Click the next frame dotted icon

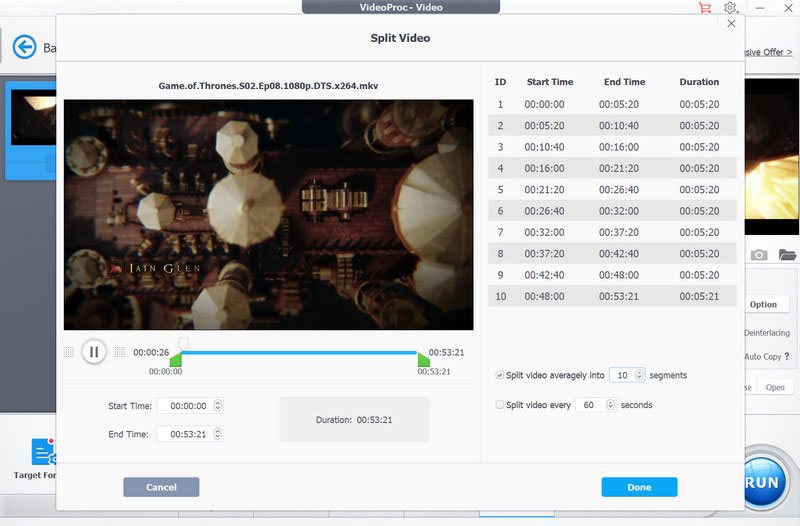click(x=120, y=352)
